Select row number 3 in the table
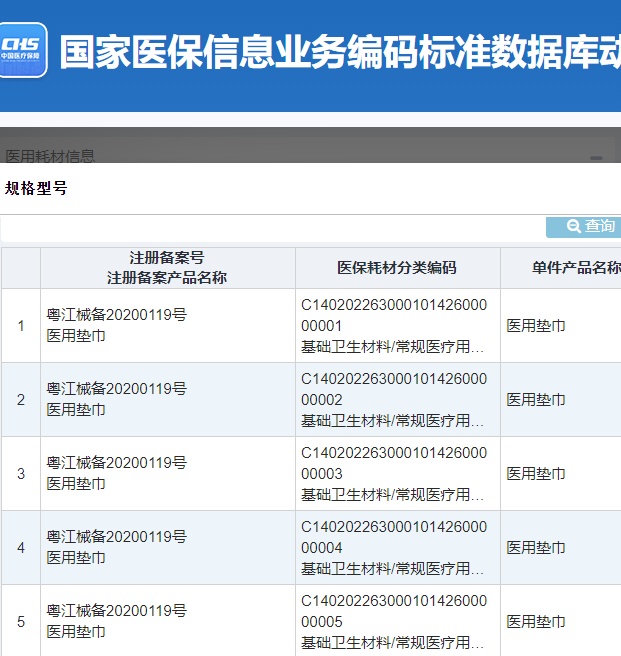This screenshot has height=656, width=621. point(21,473)
